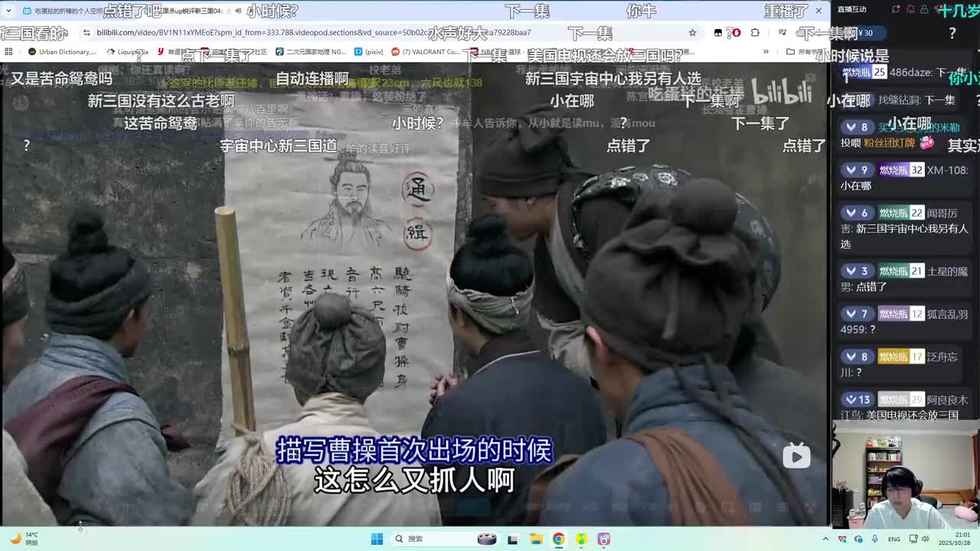Open the browser extensions puzzle icon
This screenshot has height=551, width=980.
(755, 33)
